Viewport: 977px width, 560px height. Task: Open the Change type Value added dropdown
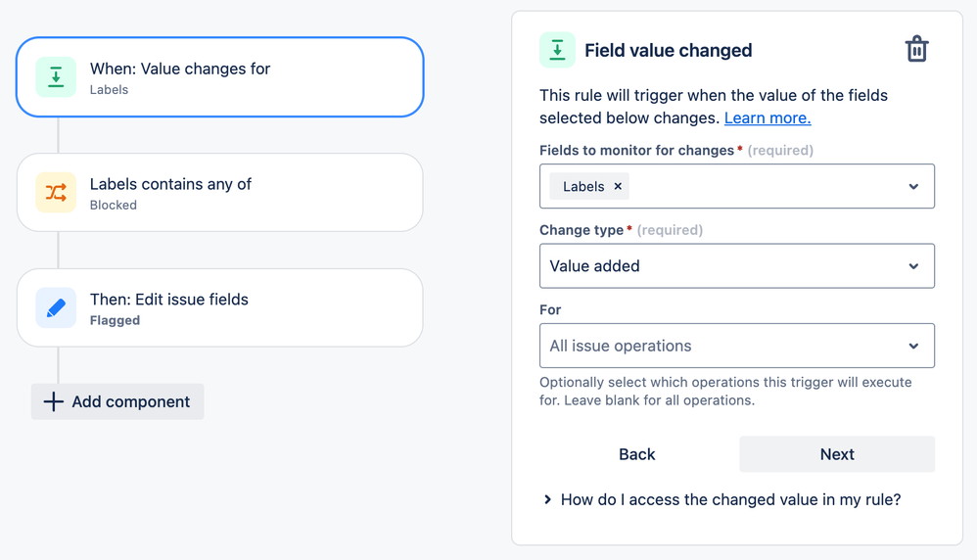tap(737, 266)
